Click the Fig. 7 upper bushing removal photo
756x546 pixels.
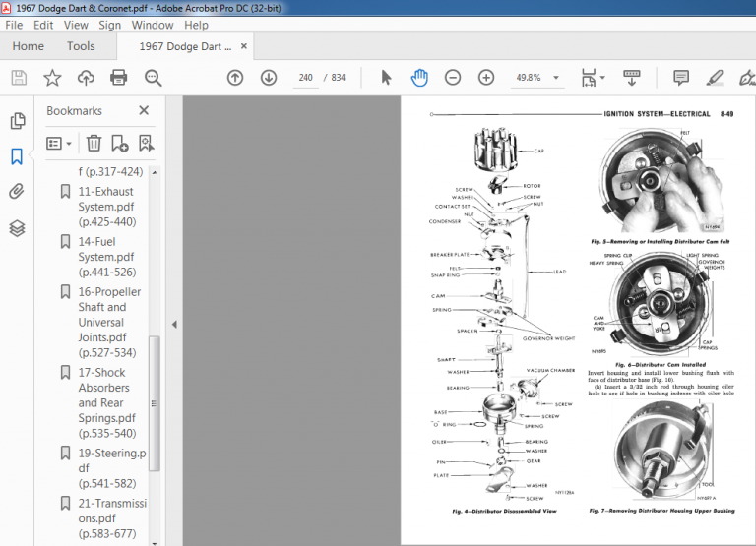[x=663, y=452]
